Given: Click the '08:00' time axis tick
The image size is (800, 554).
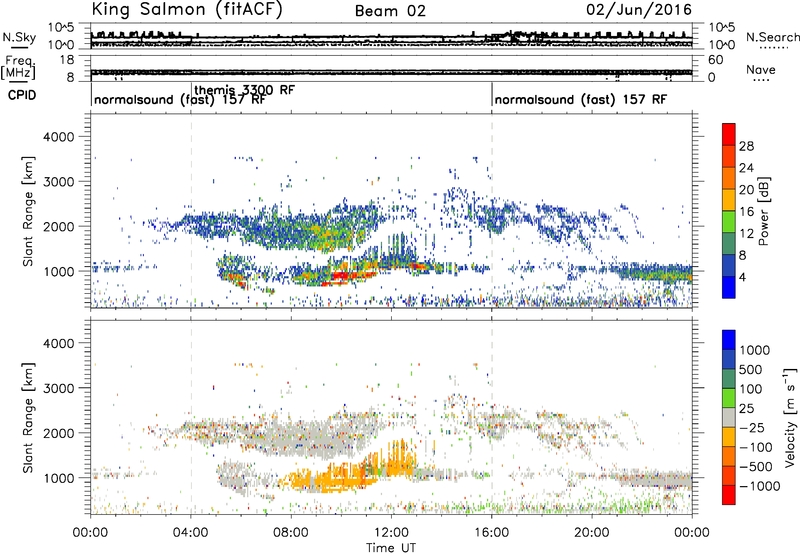Looking at the screenshot, I should click(291, 533).
